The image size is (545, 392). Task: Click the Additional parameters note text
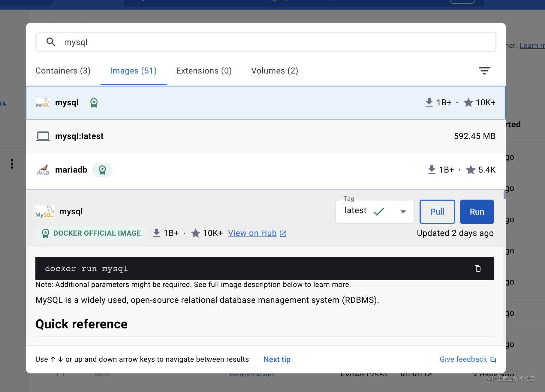point(193,285)
